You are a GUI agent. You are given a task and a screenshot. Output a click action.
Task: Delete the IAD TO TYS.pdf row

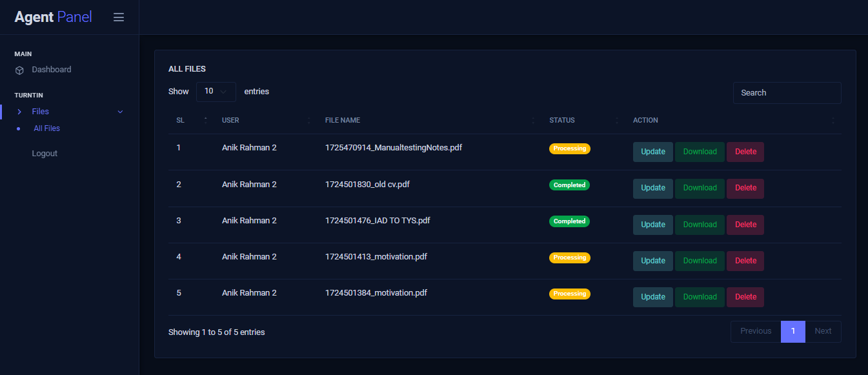coord(745,225)
